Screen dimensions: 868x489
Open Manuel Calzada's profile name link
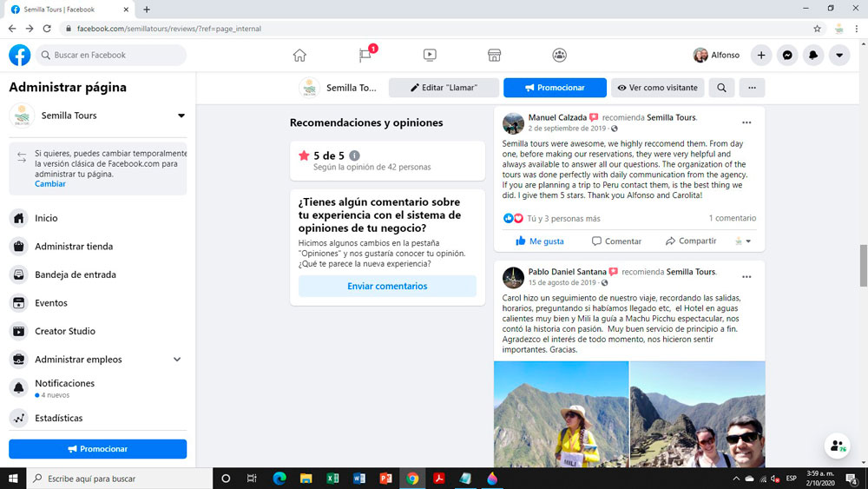tap(557, 117)
